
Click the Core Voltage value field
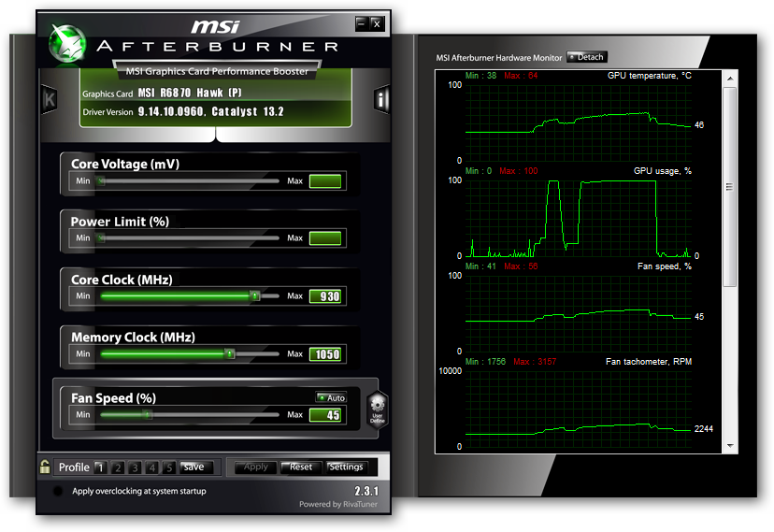click(x=325, y=181)
